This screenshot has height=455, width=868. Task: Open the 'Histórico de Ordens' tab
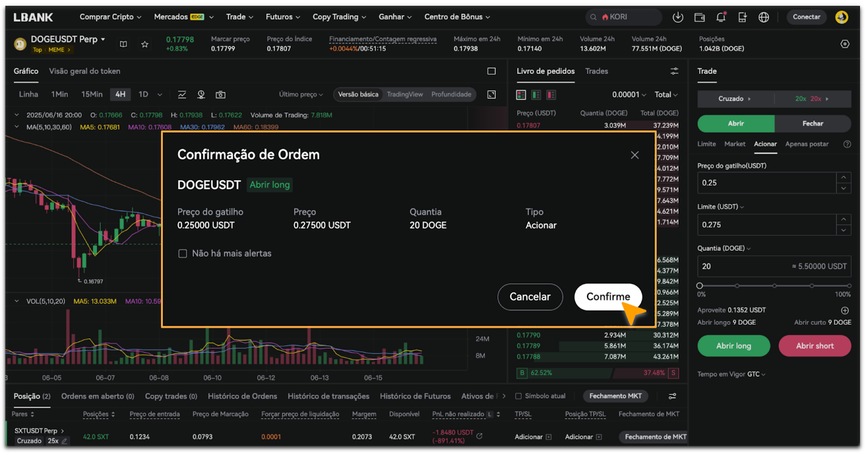pyautogui.click(x=242, y=396)
